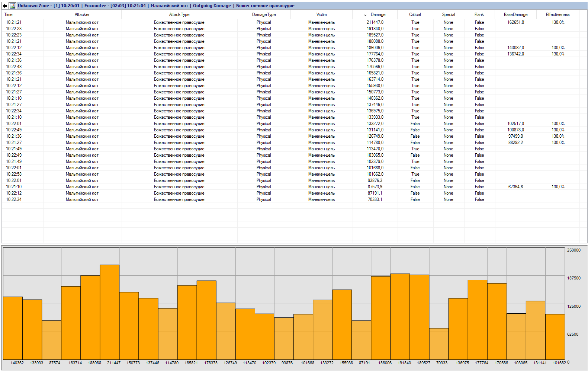The image size is (588, 371).
Task: Sort by the DamageType column header
Action: pos(264,15)
